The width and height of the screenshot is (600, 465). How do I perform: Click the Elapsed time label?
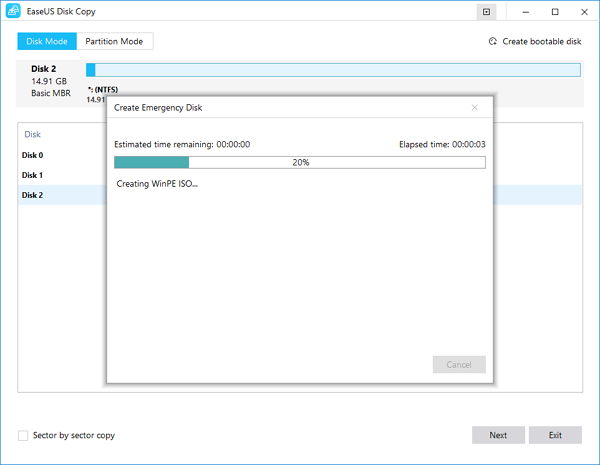point(442,144)
